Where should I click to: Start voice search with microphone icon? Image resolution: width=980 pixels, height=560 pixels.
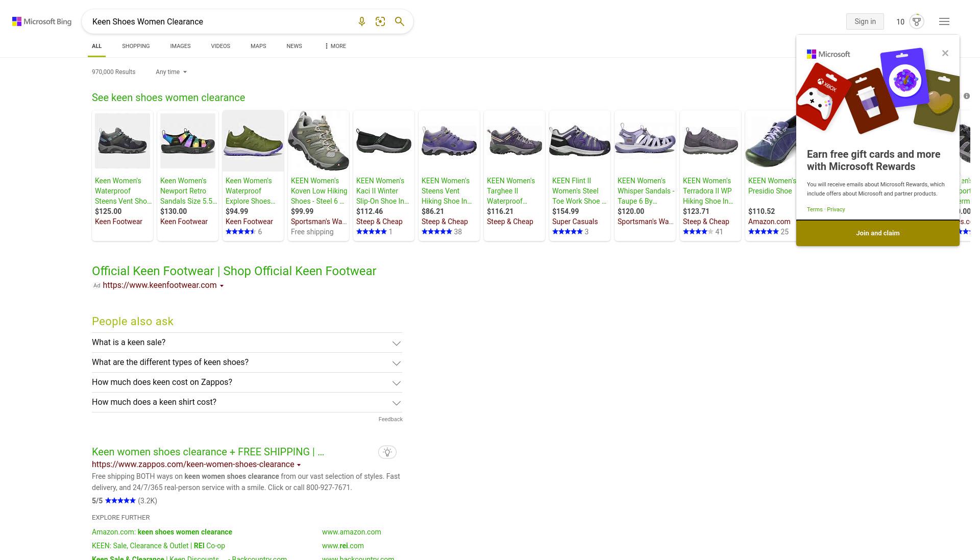click(361, 21)
